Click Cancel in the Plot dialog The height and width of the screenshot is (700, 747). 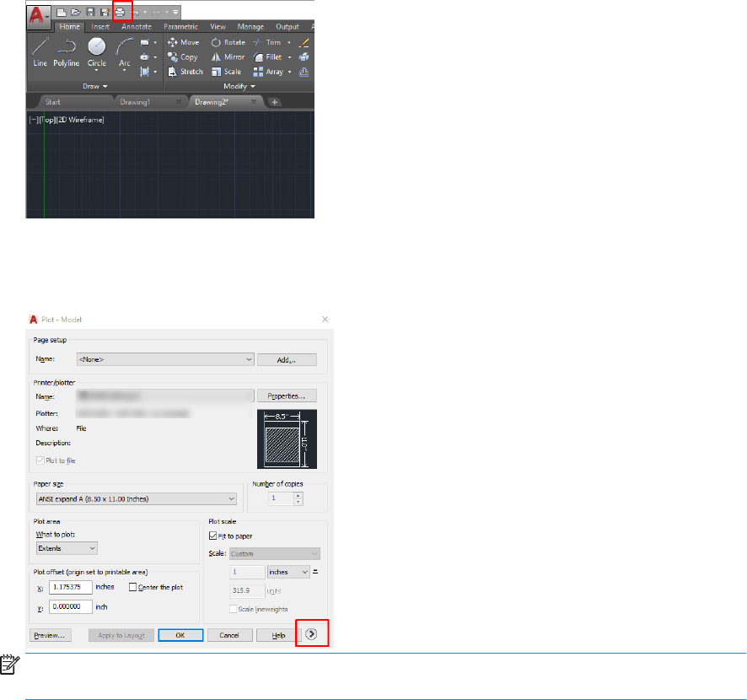point(229,635)
